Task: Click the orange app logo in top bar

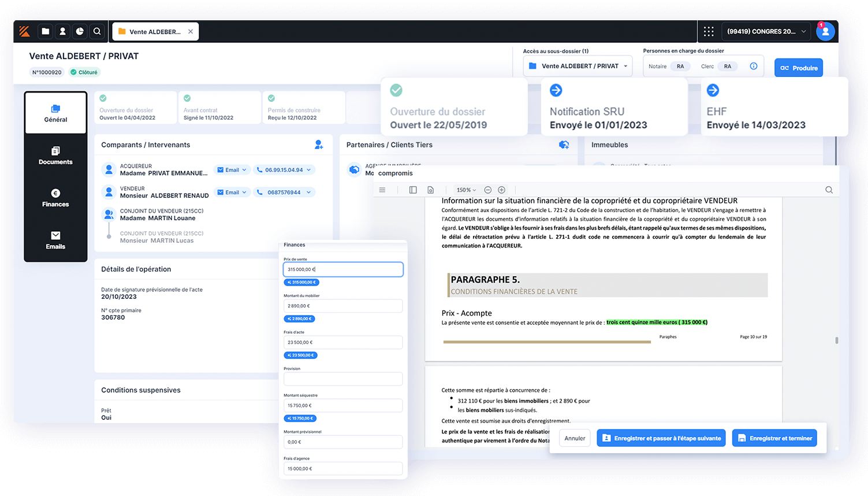Action: click(x=24, y=31)
